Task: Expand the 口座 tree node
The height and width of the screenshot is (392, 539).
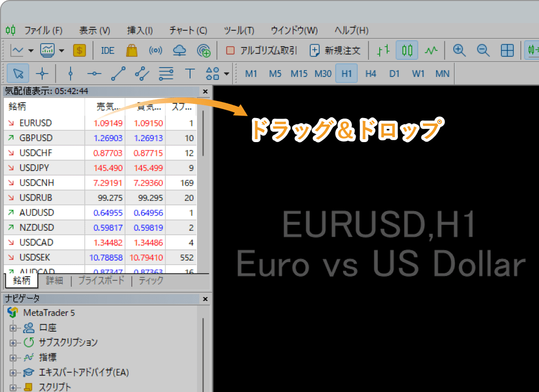Action: (13, 328)
